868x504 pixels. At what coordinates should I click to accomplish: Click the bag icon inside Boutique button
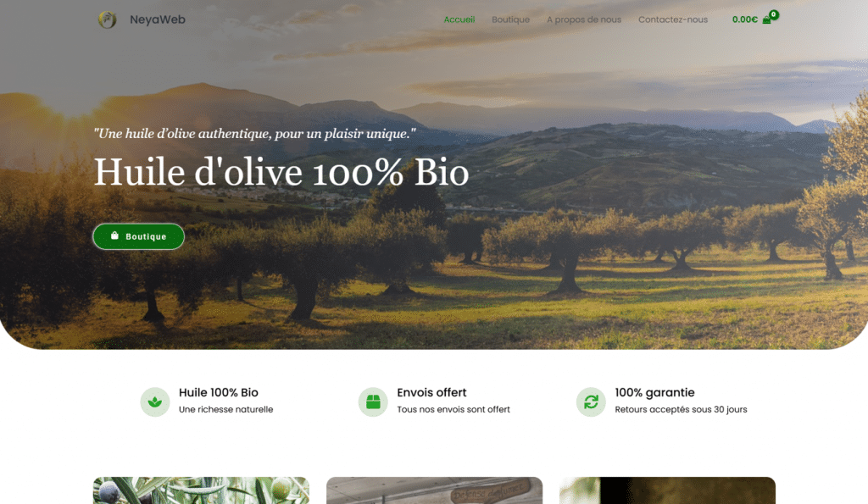pyautogui.click(x=114, y=235)
